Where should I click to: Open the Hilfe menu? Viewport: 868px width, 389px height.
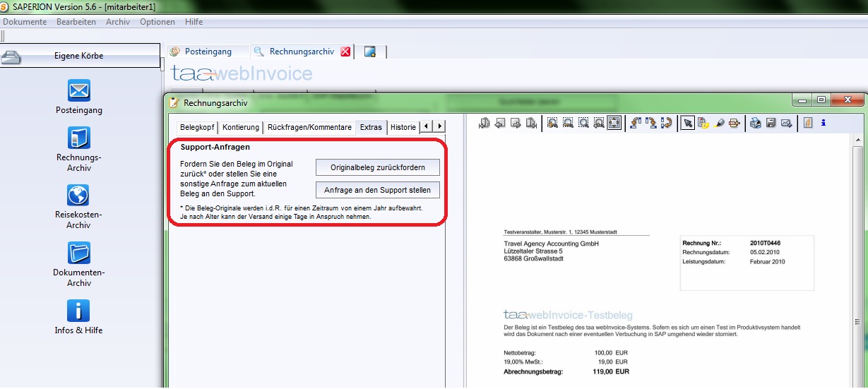pyautogui.click(x=194, y=22)
